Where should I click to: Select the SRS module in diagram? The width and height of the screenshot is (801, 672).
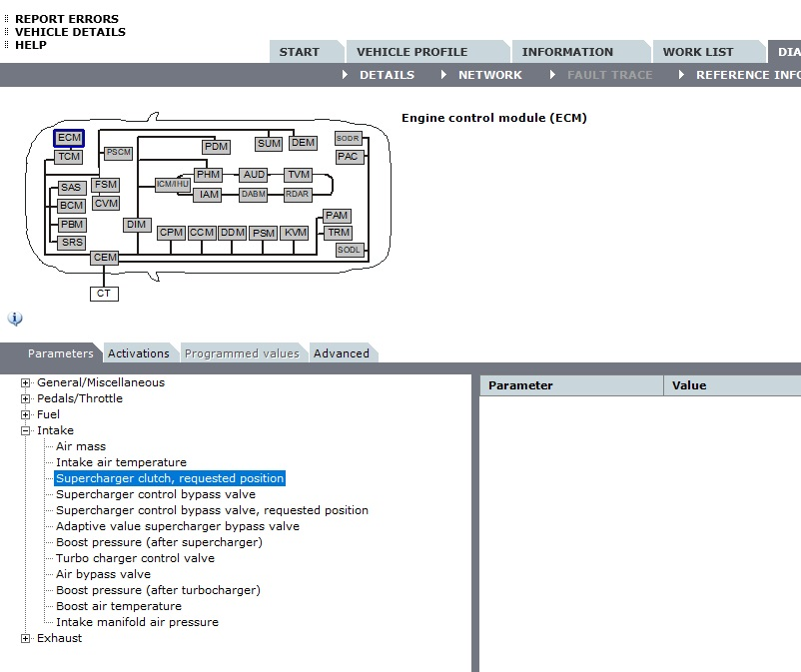[x=71, y=243]
